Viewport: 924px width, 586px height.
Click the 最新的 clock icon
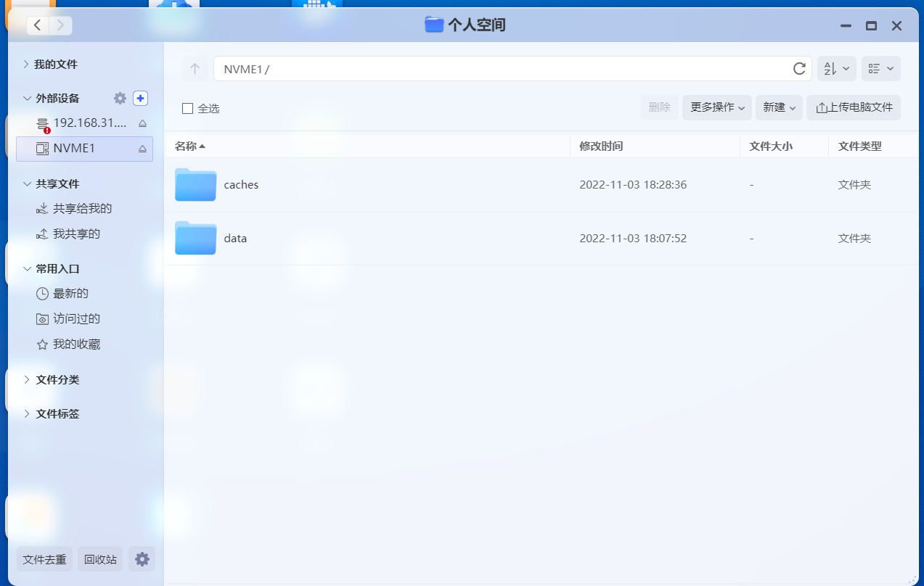42,294
